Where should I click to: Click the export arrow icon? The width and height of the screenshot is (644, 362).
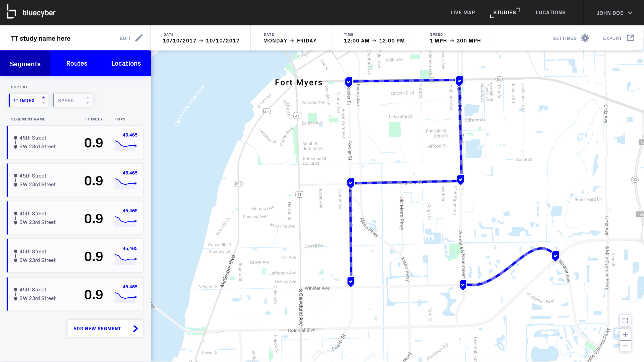click(630, 38)
